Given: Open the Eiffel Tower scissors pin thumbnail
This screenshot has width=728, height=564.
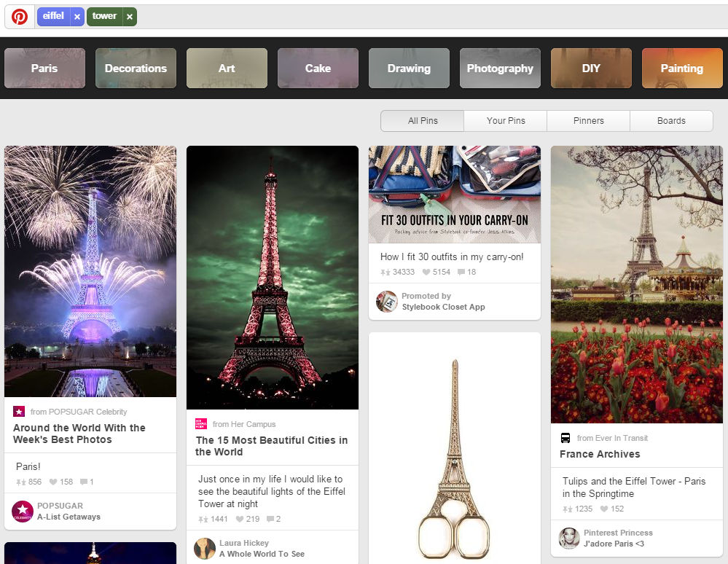Looking at the screenshot, I should click(454, 448).
